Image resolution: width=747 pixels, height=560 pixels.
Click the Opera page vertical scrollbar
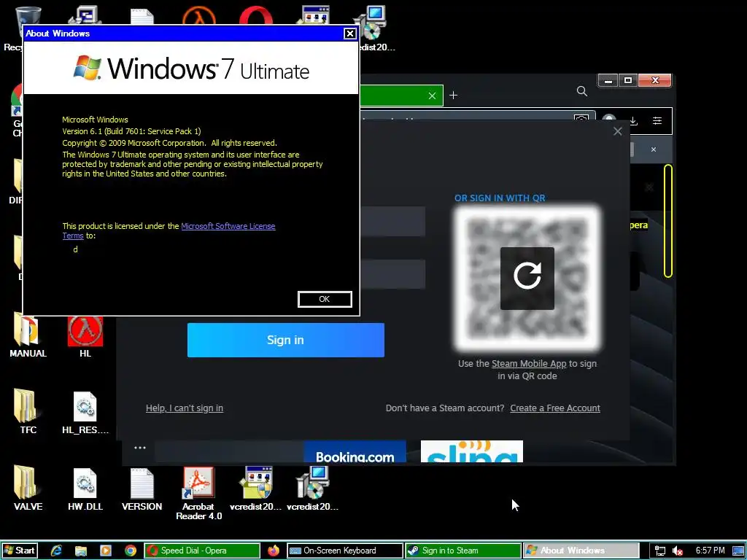click(x=668, y=220)
